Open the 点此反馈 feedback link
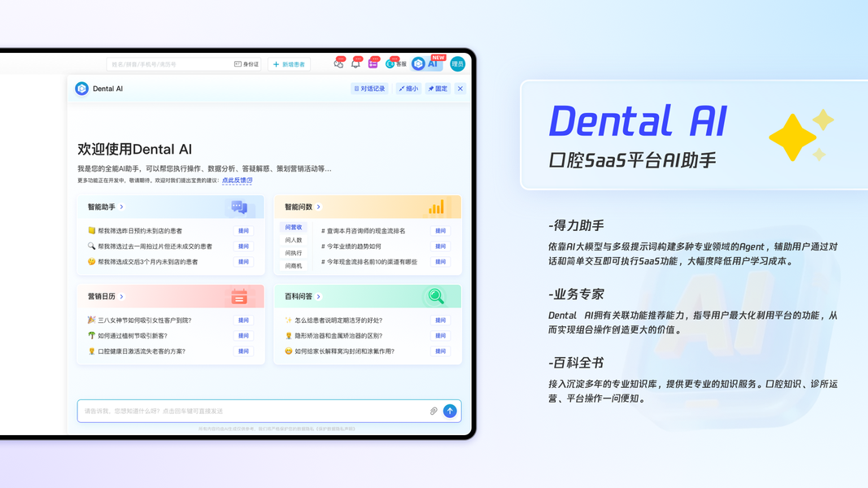 (x=237, y=181)
